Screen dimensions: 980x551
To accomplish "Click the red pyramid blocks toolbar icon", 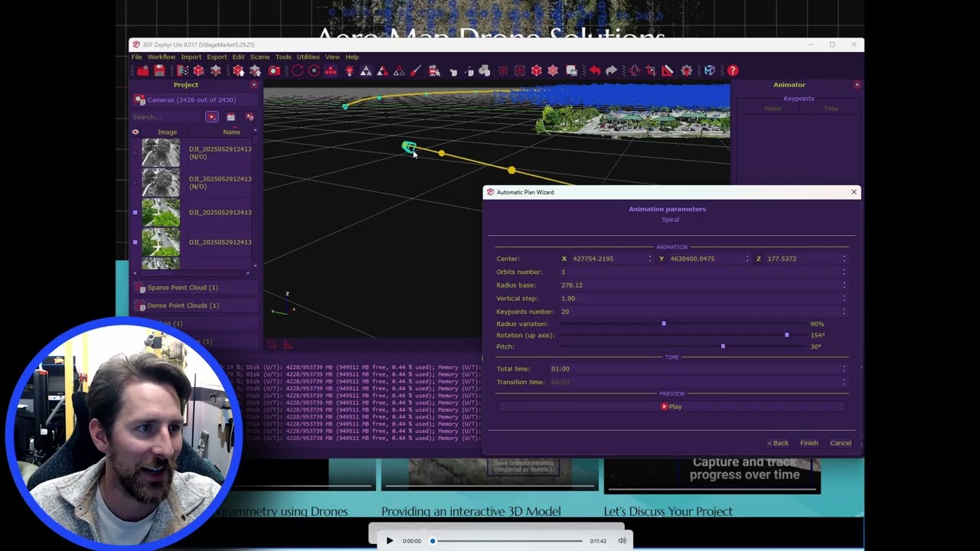I will pyautogui.click(x=331, y=70).
